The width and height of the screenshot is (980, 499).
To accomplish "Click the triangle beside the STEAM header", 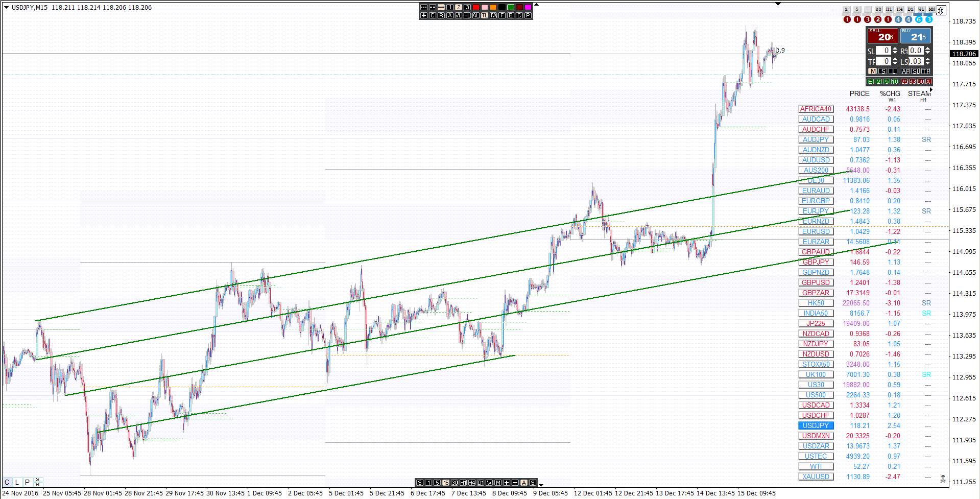I will pyautogui.click(x=931, y=90).
